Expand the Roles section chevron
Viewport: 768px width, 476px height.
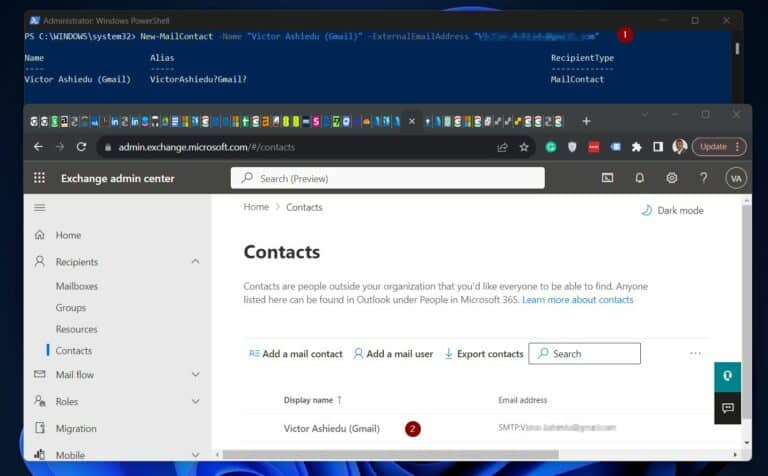coord(195,402)
